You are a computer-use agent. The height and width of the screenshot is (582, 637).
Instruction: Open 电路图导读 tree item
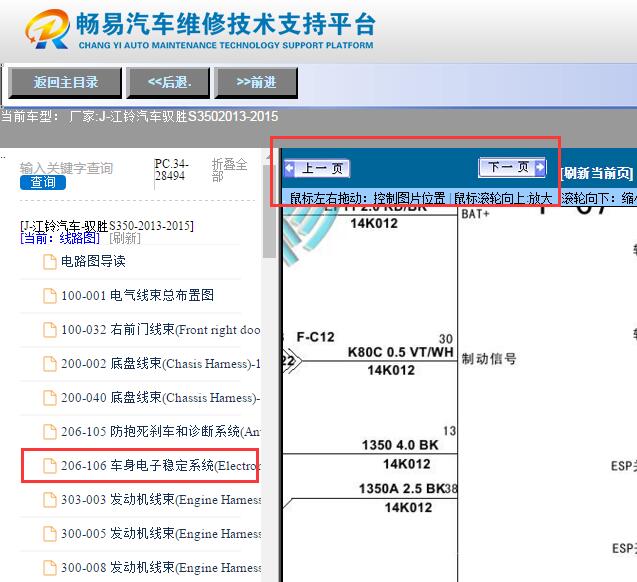click(93, 262)
